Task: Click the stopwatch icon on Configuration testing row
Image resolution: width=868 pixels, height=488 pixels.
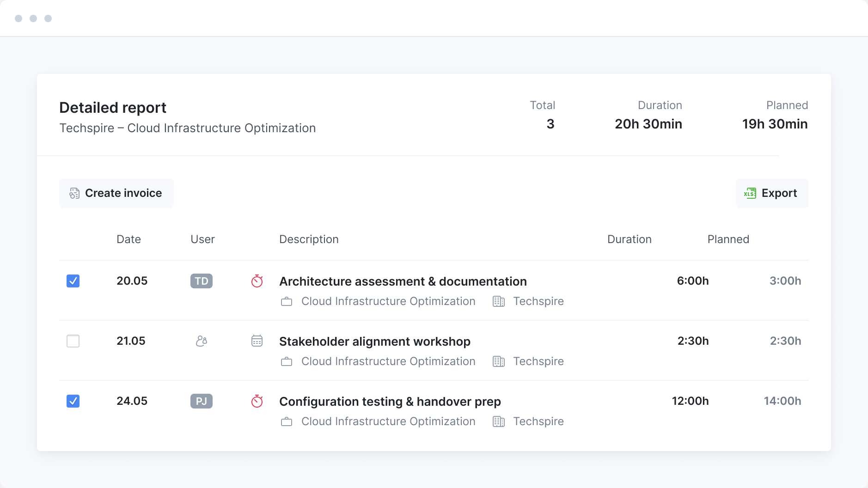Action: (257, 401)
